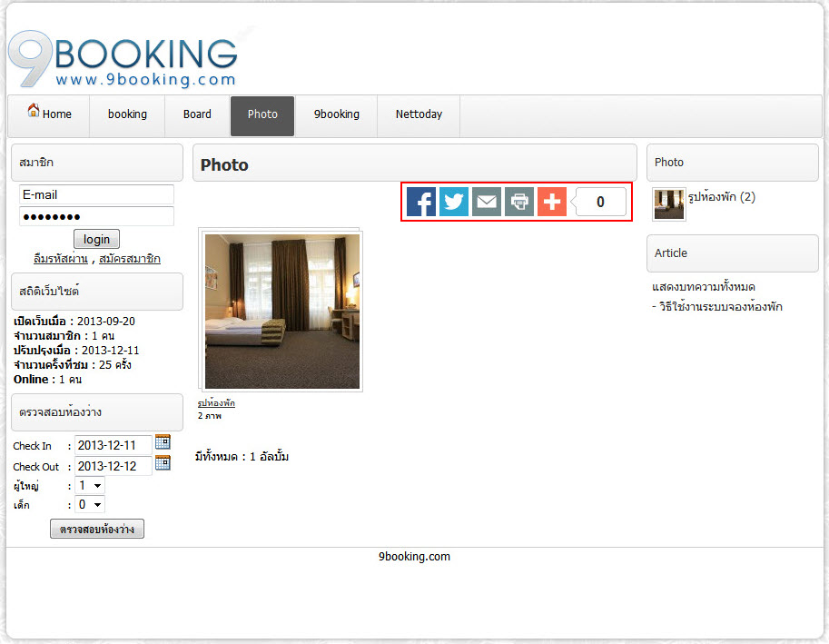Click the E-mail input field
This screenshot has height=644, width=829.
[x=96, y=194]
